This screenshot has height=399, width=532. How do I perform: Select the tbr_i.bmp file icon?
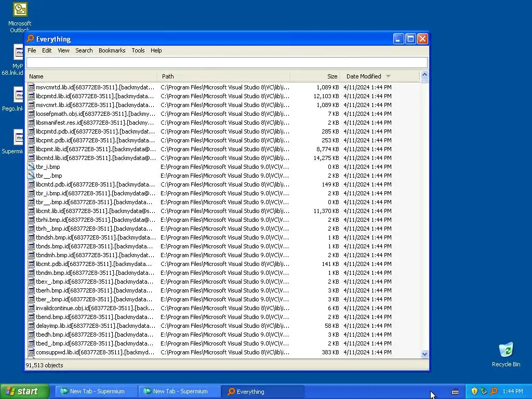point(31,167)
